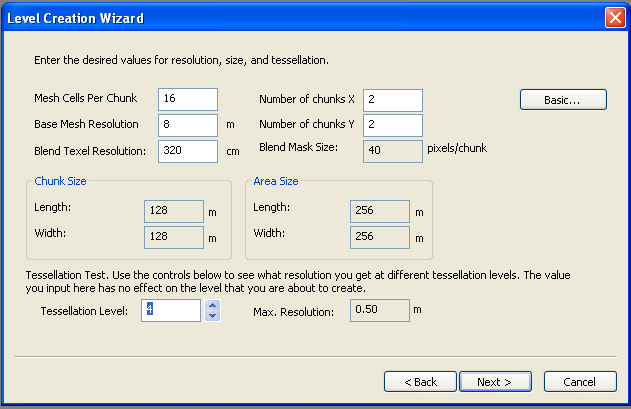Click the Area Size Width value box
The image size is (631, 409).
pyautogui.click(x=379, y=237)
